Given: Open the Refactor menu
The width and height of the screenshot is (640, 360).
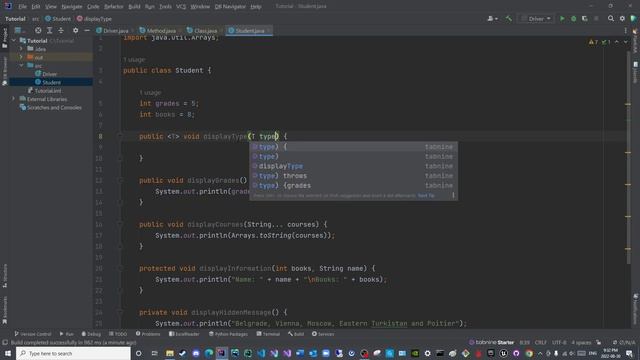Looking at the screenshot, I should pyautogui.click(x=113, y=7).
